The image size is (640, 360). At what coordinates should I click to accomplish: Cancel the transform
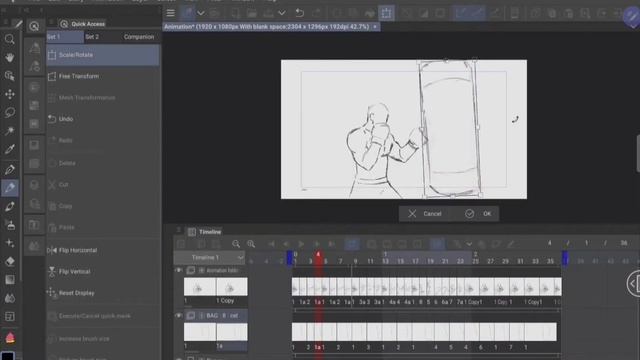pos(425,213)
